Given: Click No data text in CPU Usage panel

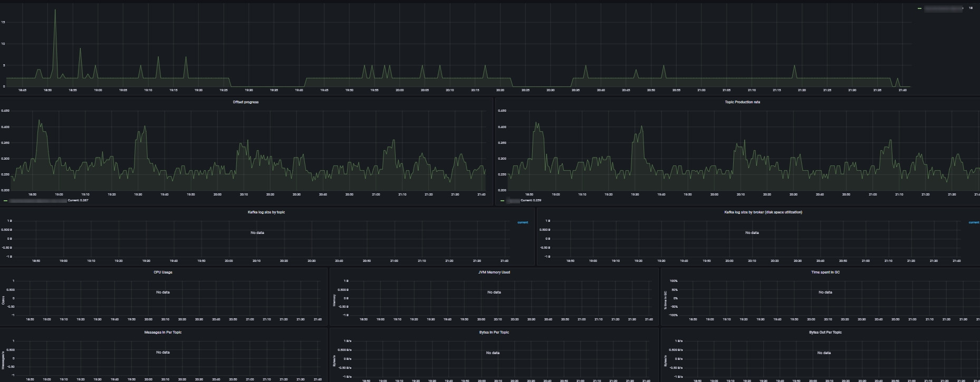Looking at the screenshot, I should point(163,292).
